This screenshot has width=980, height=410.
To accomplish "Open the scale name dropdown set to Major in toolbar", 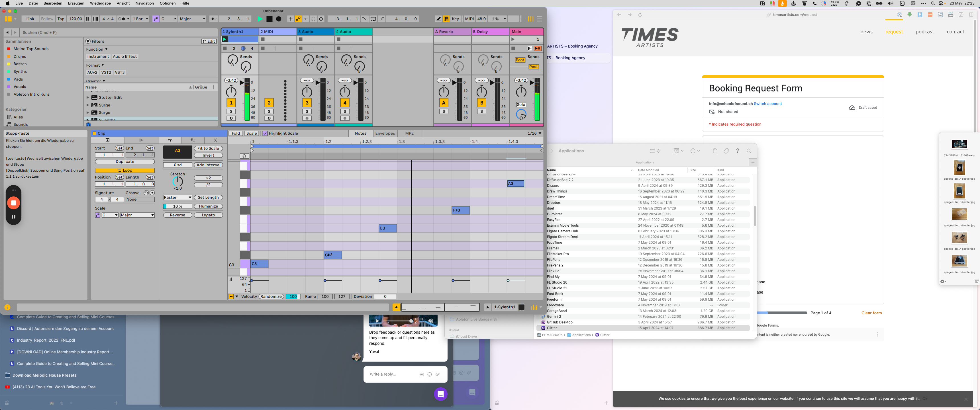I will (192, 19).
